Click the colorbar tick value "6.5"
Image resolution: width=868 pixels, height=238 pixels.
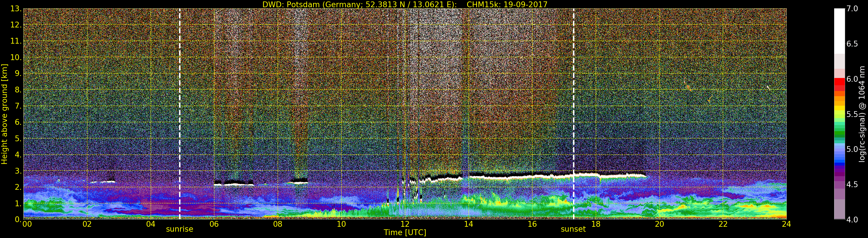[x=852, y=44]
